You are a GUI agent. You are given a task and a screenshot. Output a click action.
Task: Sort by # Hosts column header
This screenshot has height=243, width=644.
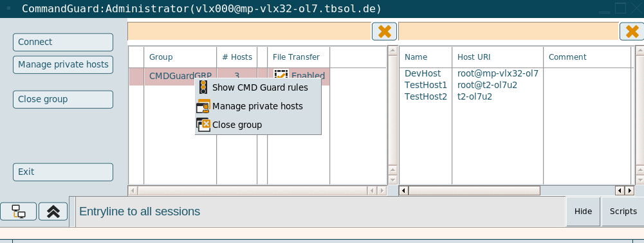(237, 57)
